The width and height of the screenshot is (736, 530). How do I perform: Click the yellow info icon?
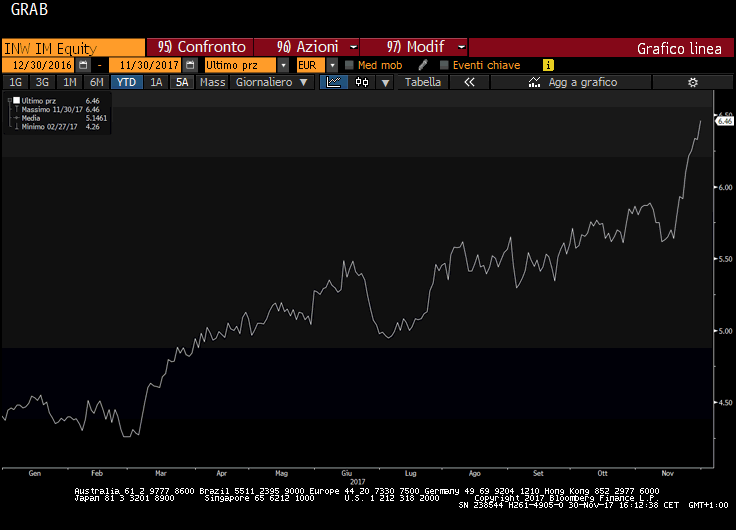click(x=548, y=65)
